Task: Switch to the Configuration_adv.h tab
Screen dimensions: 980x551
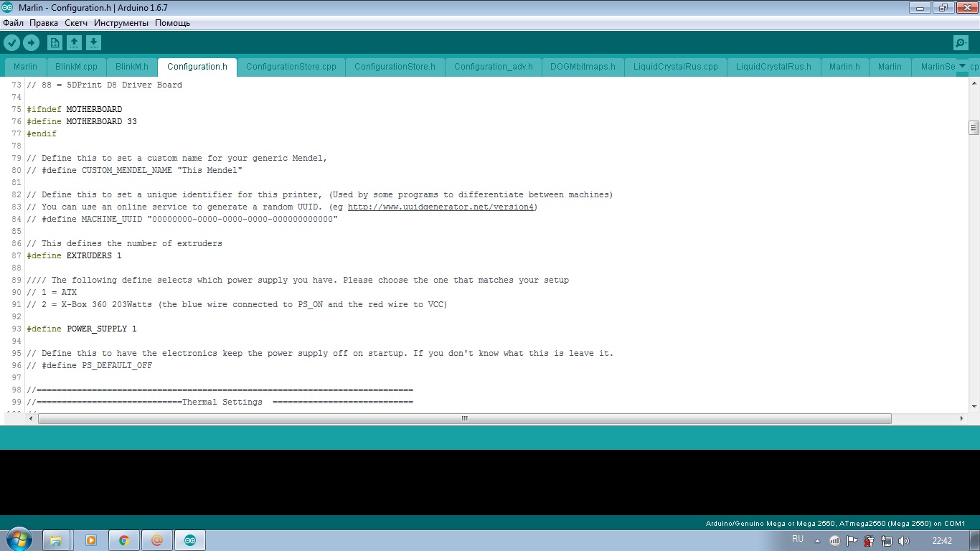Action: click(x=494, y=67)
